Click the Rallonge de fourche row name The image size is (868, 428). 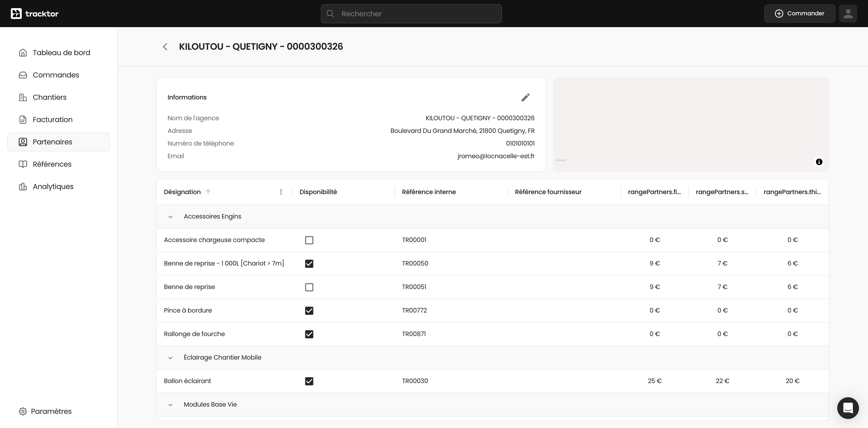[194, 334]
